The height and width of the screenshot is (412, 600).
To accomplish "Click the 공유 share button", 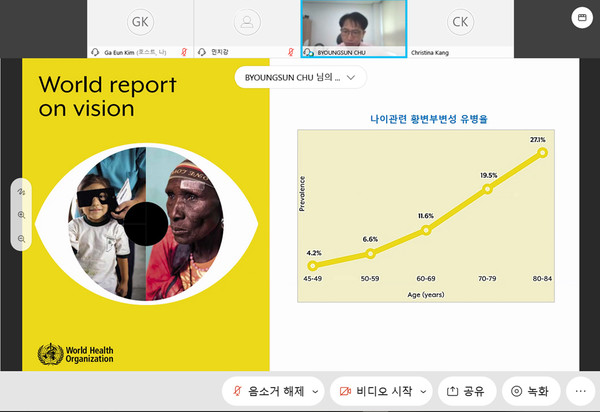I will click(467, 391).
